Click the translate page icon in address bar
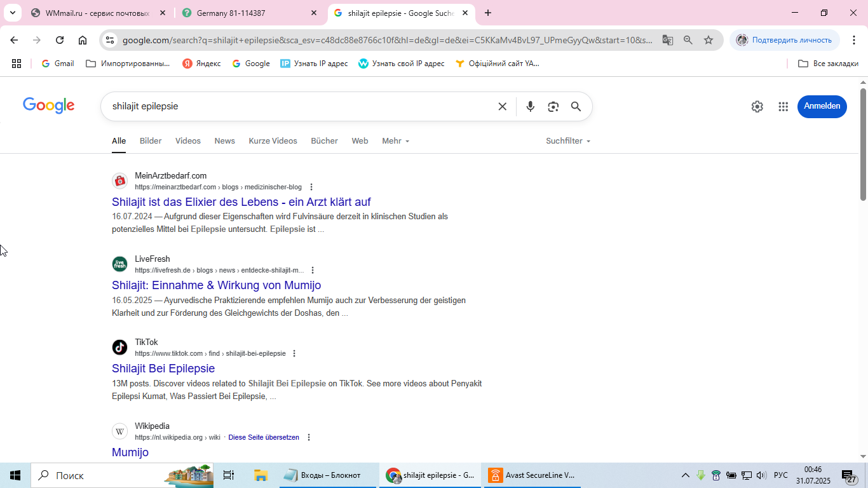This screenshot has width=868, height=488. pos(667,40)
